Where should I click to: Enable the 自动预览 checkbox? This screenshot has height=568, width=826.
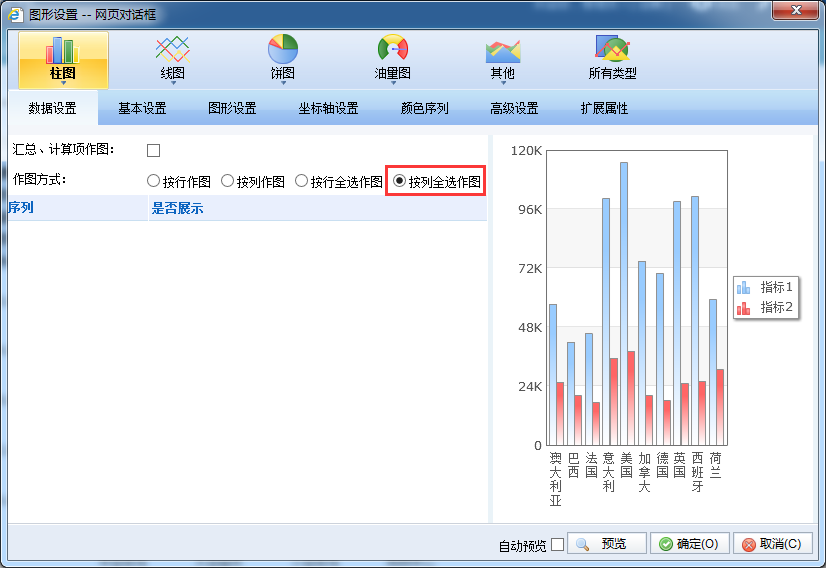coord(557,544)
